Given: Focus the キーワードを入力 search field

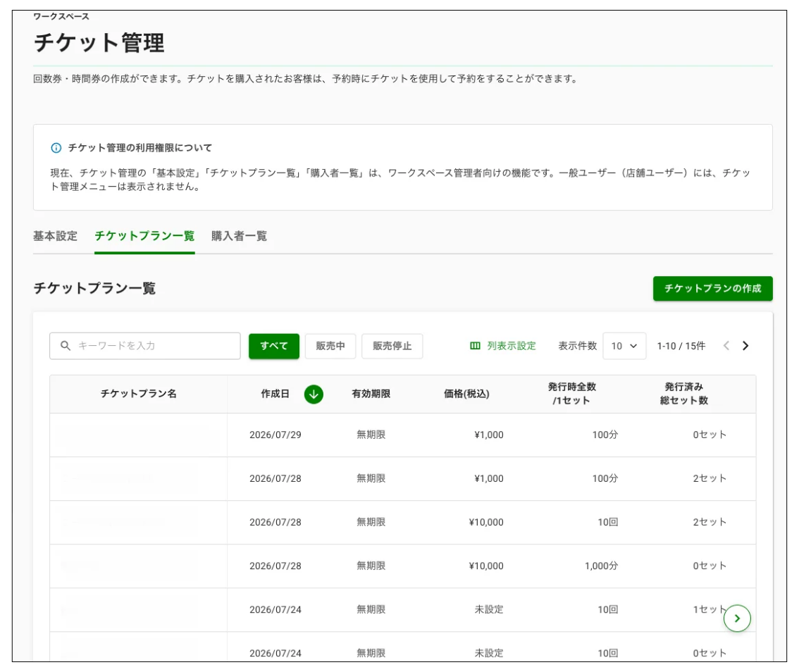Looking at the screenshot, I should pyautogui.click(x=144, y=346).
